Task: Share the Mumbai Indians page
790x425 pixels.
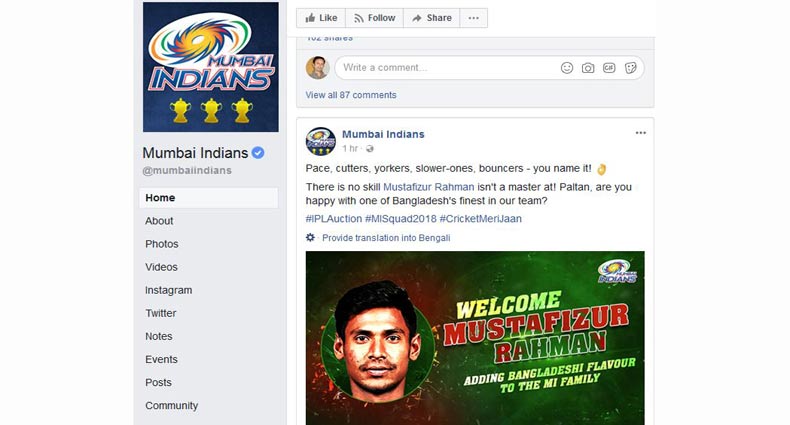Action: 432,18
